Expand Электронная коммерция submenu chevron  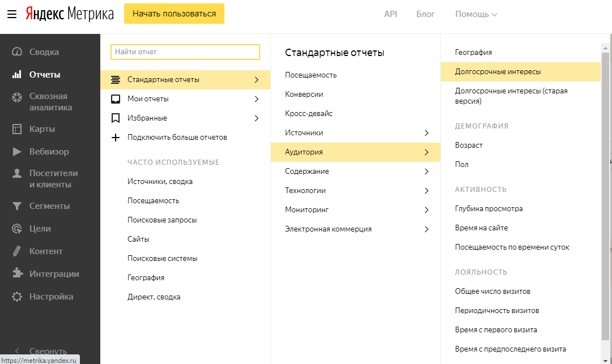pos(427,229)
